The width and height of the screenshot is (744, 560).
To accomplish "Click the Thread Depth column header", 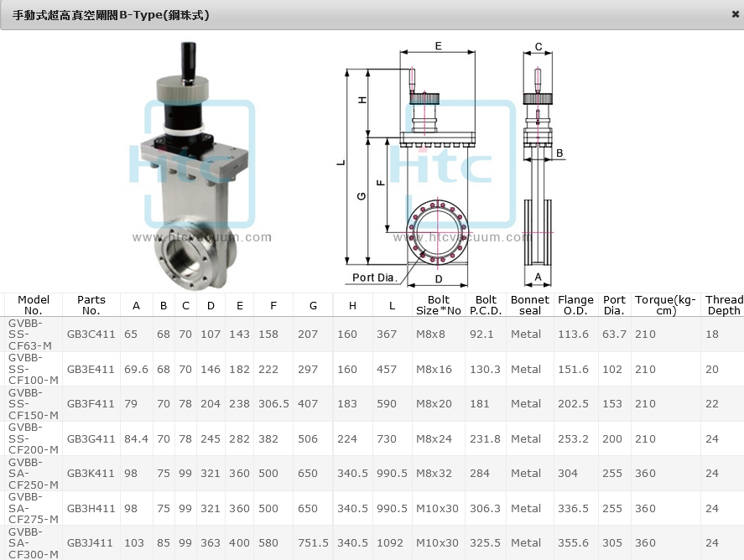I will coord(724,305).
